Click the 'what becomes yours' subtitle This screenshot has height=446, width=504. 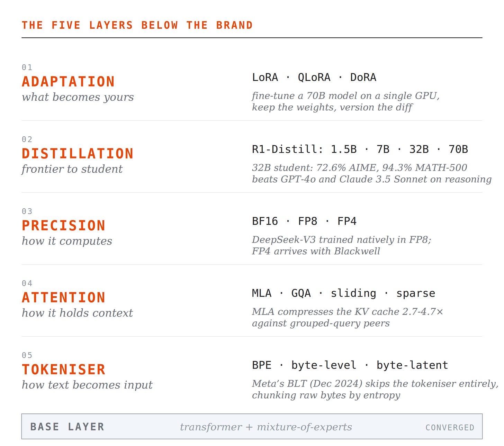tap(78, 97)
